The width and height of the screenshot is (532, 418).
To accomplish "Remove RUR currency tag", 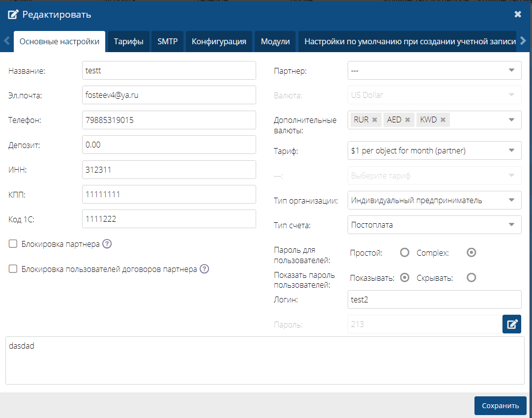I will click(x=375, y=120).
